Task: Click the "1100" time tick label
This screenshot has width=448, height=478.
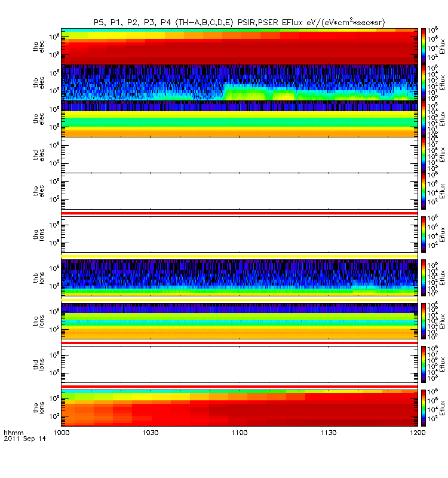Action: point(240,433)
